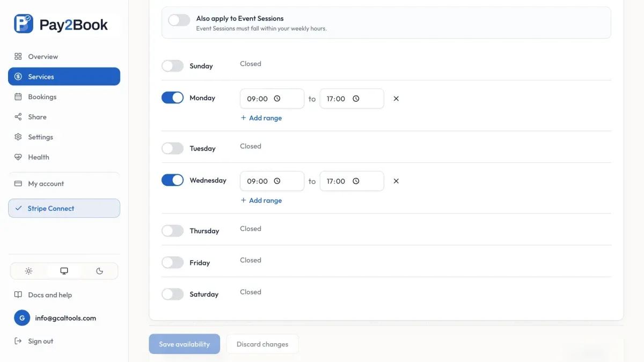This screenshot has height=362, width=644.
Task: Enable Sunday availability
Action: point(173,66)
